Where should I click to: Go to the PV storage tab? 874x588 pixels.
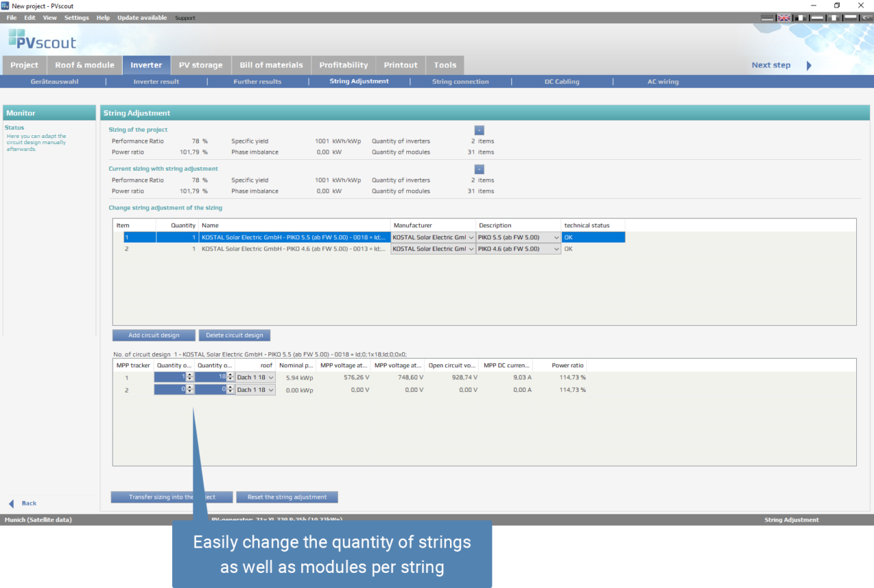pyautogui.click(x=201, y=65)
